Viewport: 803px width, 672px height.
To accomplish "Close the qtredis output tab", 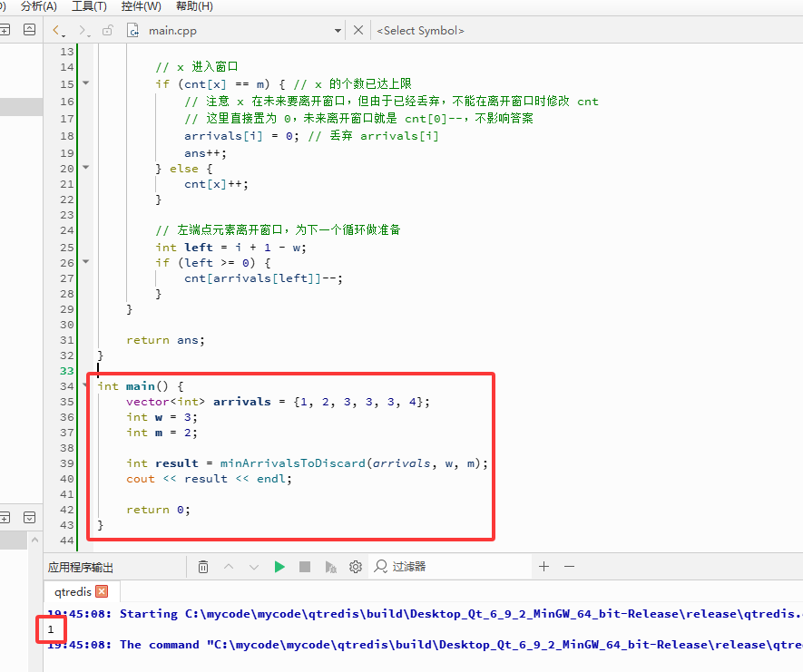I will pos(102,591).
